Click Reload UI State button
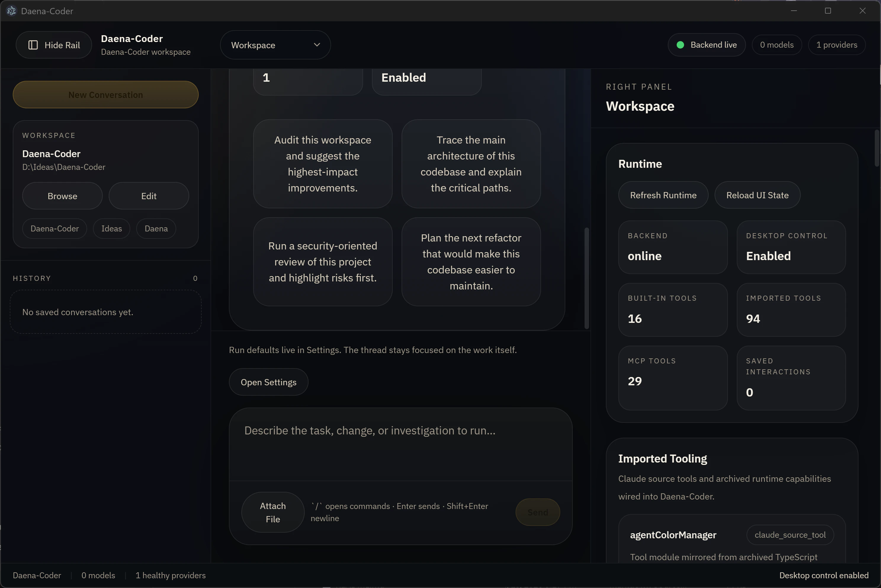 point(757,195)
